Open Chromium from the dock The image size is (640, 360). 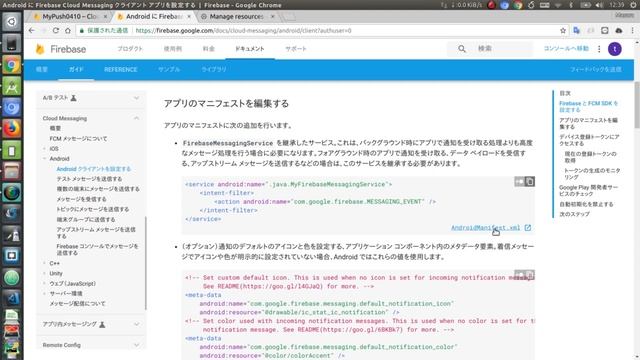pos(11,107)
